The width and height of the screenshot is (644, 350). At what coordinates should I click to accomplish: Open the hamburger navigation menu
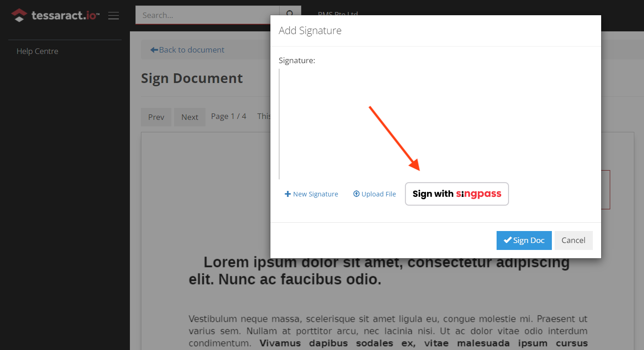[x=113, y=15]
